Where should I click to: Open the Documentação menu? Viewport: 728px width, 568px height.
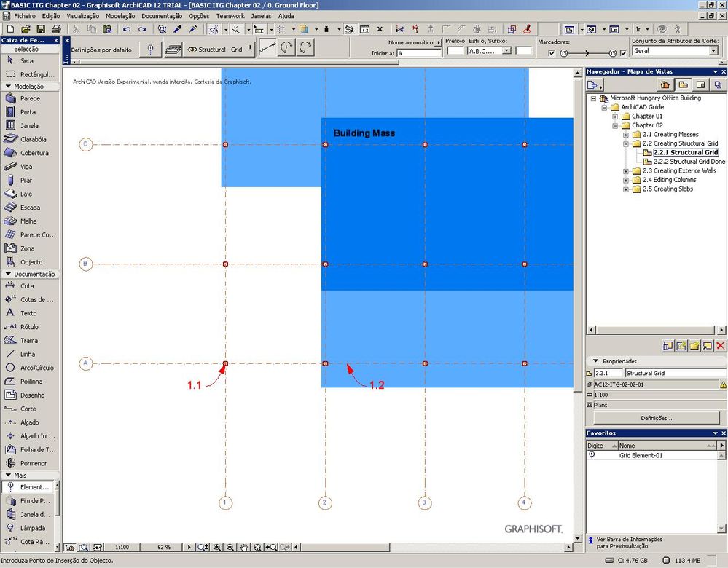(x=162, y=16)
